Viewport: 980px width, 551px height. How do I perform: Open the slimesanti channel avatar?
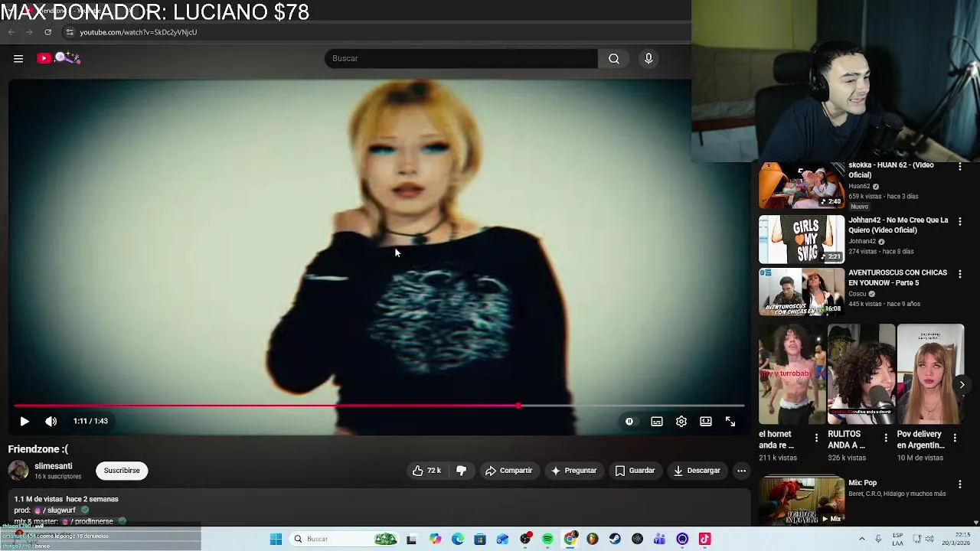click(x=18, y=471)
